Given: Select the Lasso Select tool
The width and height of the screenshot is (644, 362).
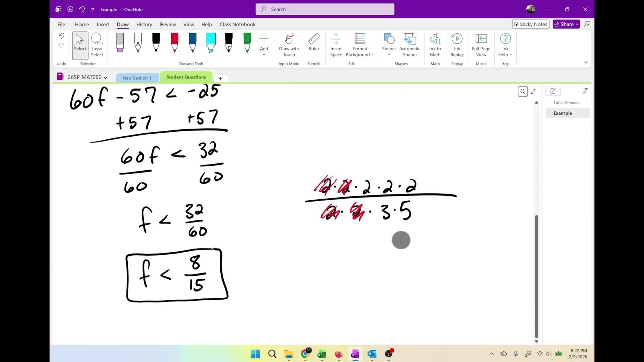Looking at the screenshot, I should click(97, 46).
